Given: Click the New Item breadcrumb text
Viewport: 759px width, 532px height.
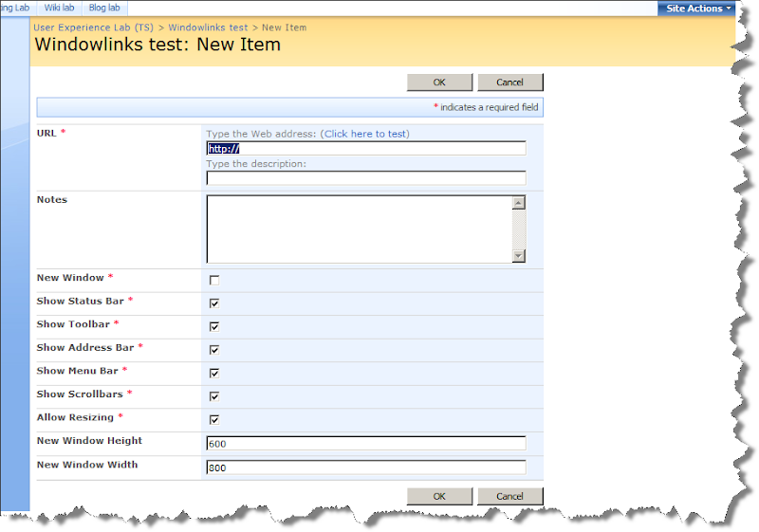Looking at the screenshot, I should click(284, 28).
